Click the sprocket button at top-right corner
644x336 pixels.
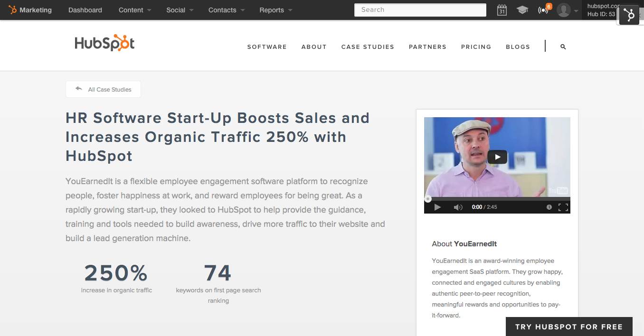click(x=629, y=15)
